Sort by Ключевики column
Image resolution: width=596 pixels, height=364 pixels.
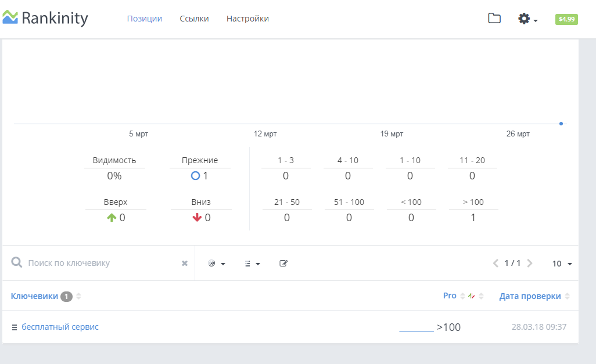coord(35,296)
